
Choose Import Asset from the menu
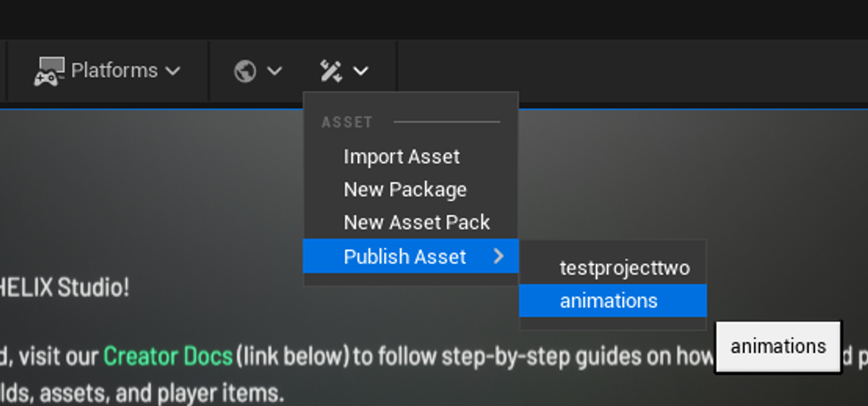pos(402,156)
